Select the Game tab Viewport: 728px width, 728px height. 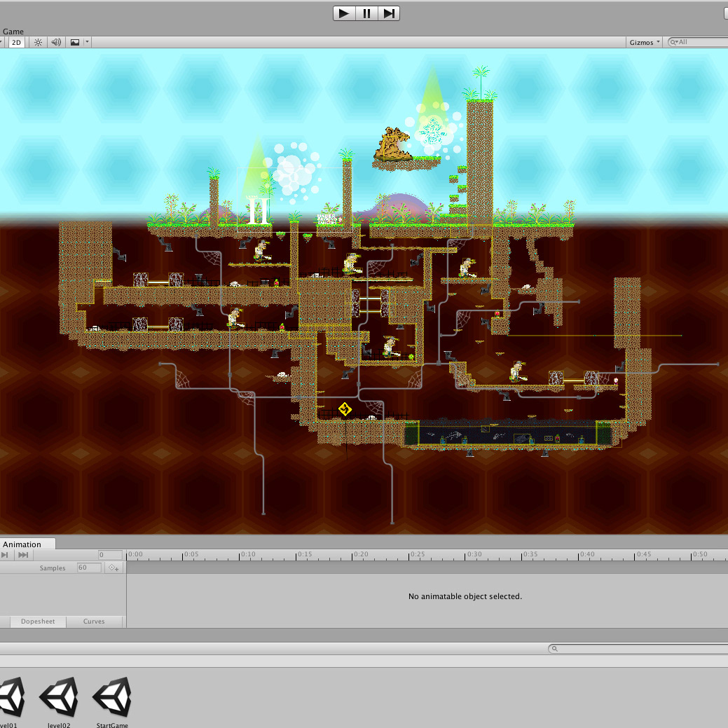pyautogui.click(x=13, y=32)
